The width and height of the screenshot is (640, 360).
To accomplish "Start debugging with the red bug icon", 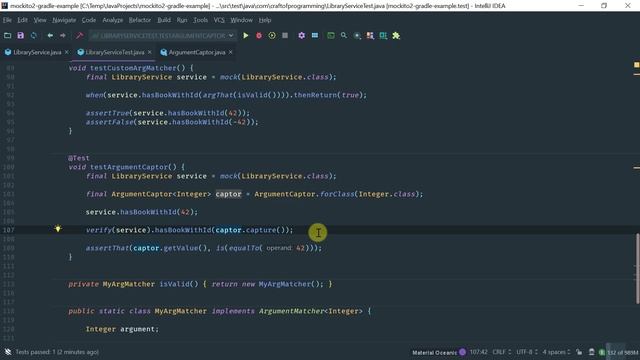I will tap(259, 36).
